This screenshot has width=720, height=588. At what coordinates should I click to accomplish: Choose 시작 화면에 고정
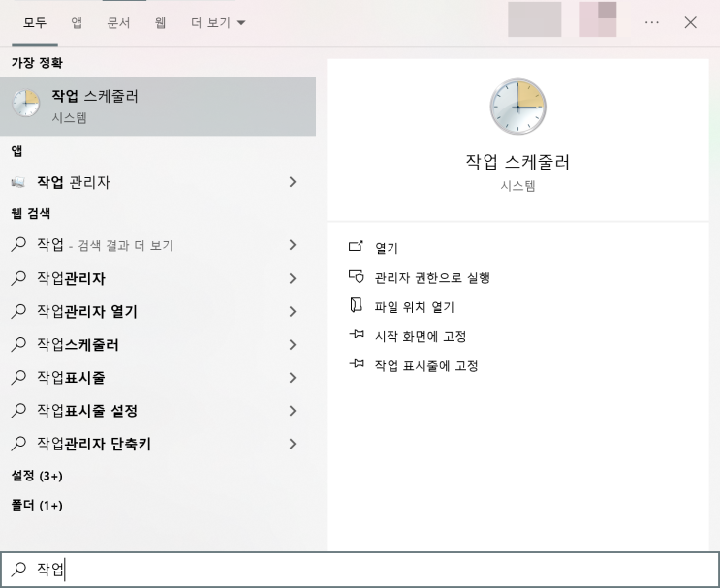pyautogui.click(x=421, y=336)
